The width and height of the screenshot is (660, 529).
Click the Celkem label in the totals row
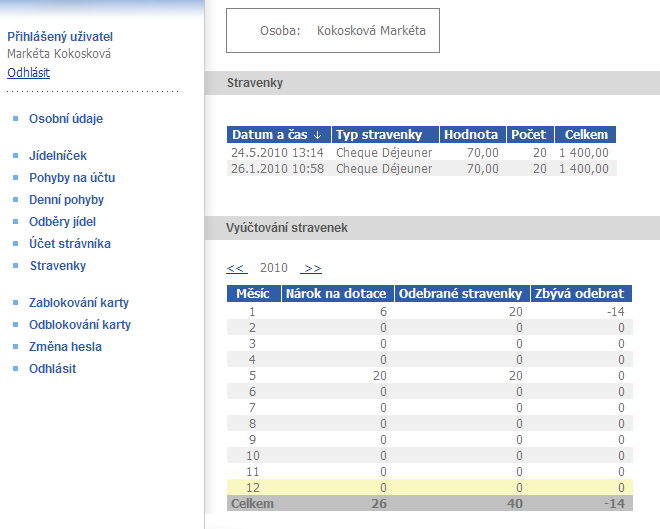click(x=252, y=504)
